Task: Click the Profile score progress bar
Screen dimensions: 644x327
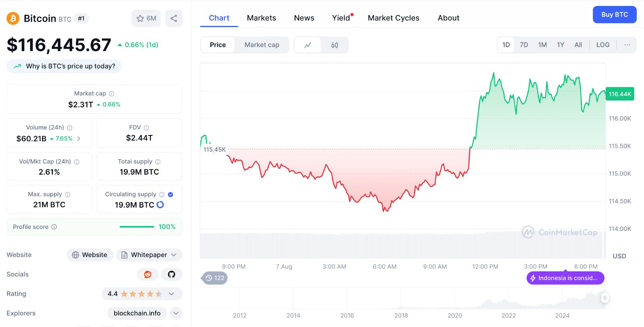Action: pyautogui.click(x=137, y=227)
